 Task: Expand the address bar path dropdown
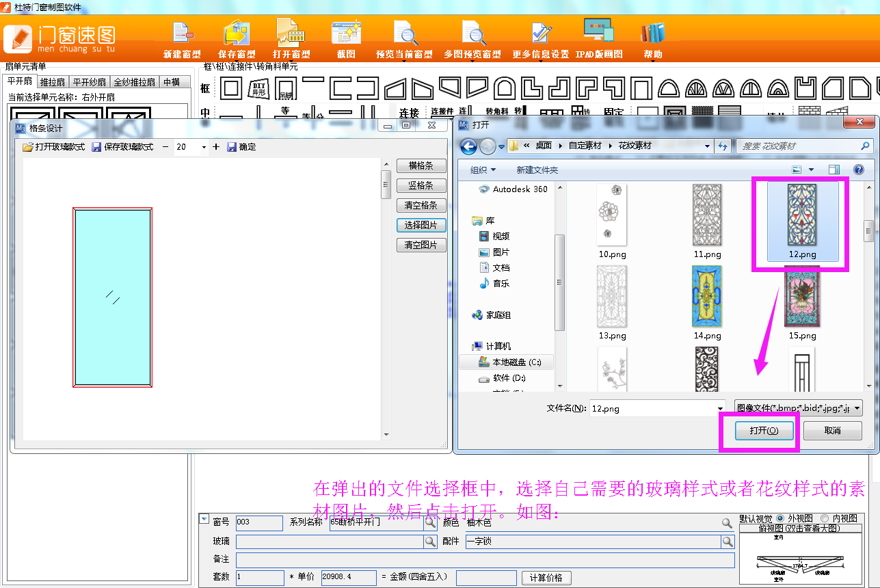(707, 146)
